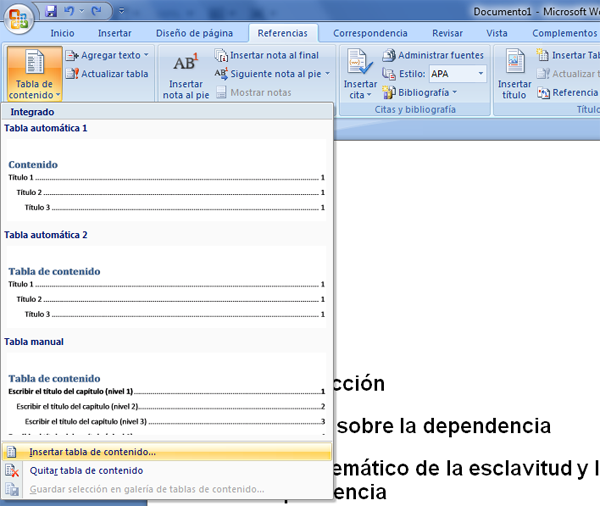The width and height of the screenshot is (600, 506).
Task: Click the Undo arrow icon
Action: (71, 11)
